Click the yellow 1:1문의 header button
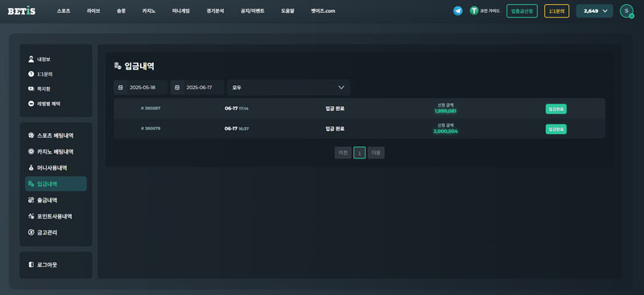 tap(556, 11)
